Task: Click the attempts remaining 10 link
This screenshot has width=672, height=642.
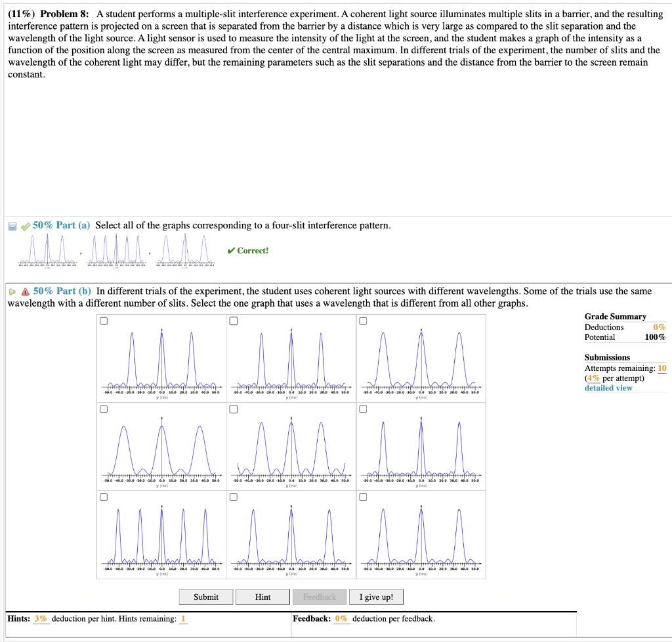Action: pyautogui.click(x=663, y=368)
